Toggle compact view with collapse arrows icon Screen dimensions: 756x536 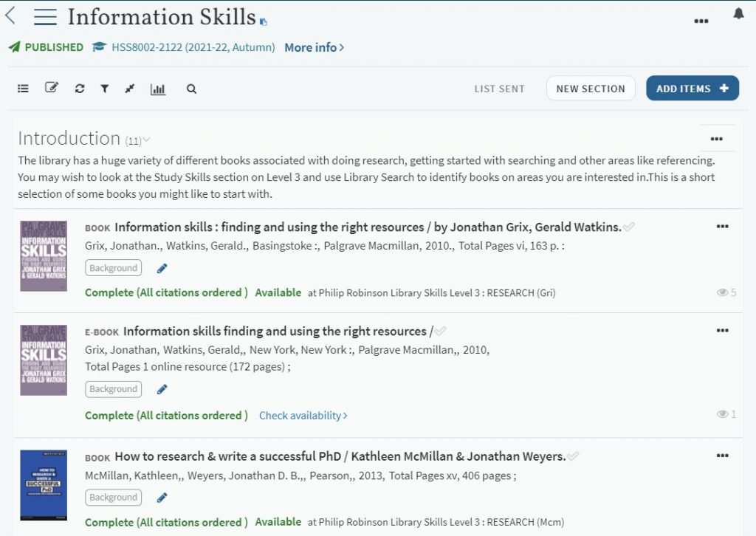click(130, 89)
